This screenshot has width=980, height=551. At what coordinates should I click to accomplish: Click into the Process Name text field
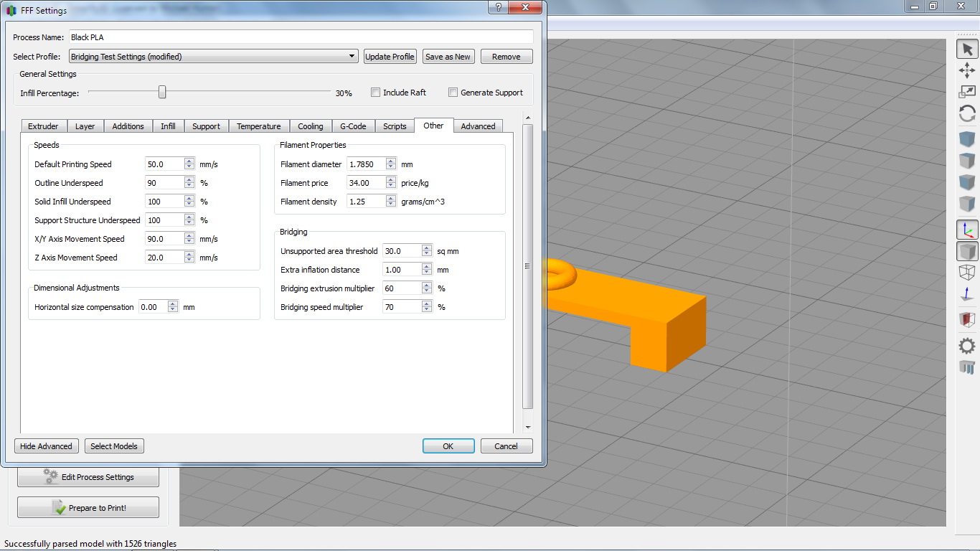(x=300, y=37)
